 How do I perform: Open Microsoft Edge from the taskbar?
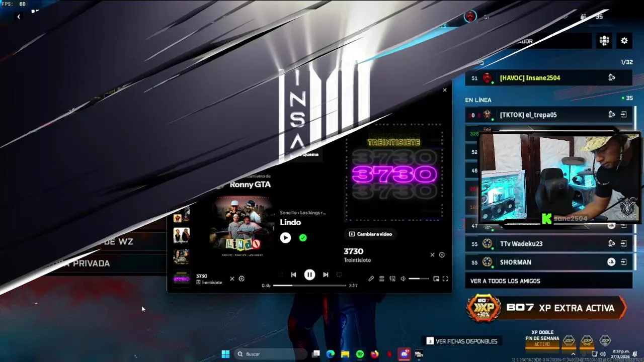(x=330, y=354)
